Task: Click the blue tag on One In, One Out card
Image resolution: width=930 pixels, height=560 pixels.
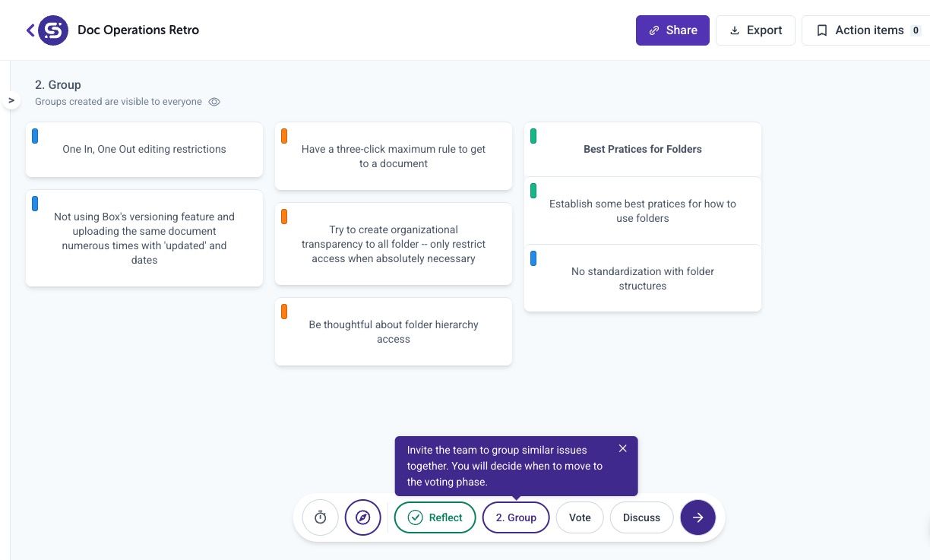Action: coord(35,136)
